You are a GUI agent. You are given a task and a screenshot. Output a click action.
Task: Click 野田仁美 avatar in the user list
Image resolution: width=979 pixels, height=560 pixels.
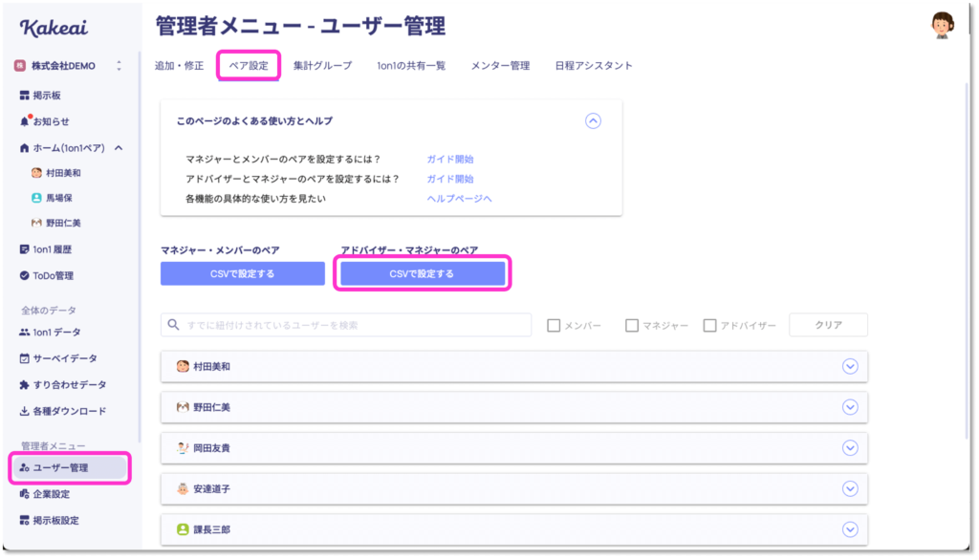point(183,407)
